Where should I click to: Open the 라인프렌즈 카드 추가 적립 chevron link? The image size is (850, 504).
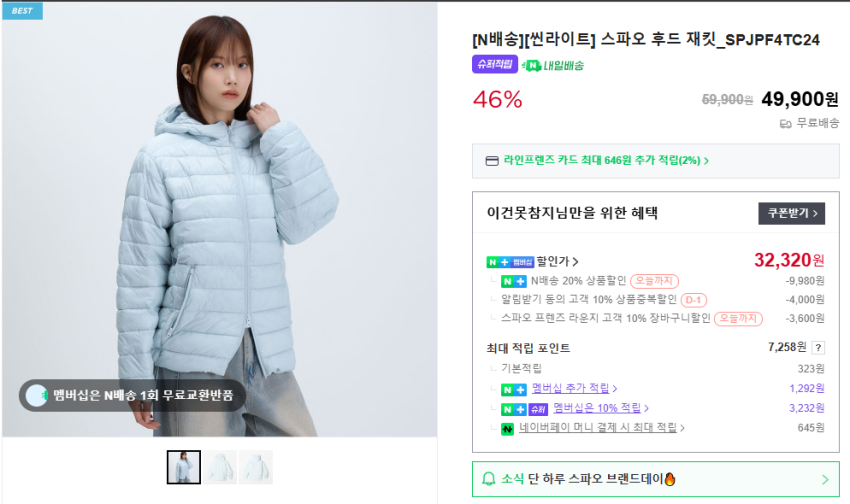click(x=706, y=161)
